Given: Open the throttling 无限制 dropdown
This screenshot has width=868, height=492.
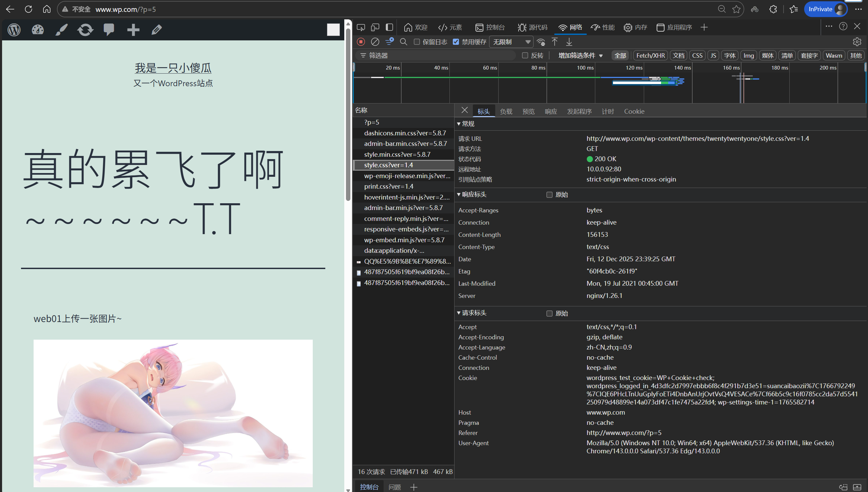Looking at the screenshot, I should [511, 42].
